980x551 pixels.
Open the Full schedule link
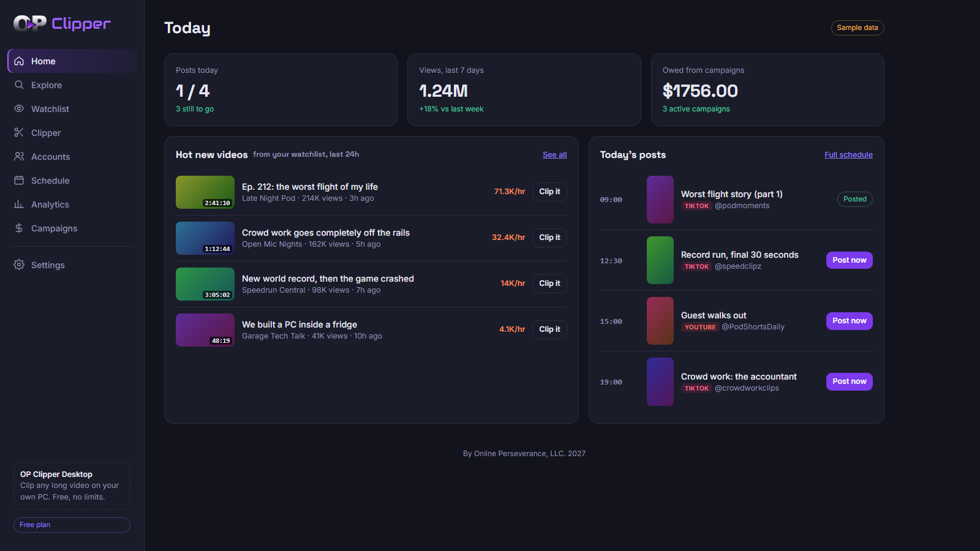pyautogui.click(x=848, y=155)
